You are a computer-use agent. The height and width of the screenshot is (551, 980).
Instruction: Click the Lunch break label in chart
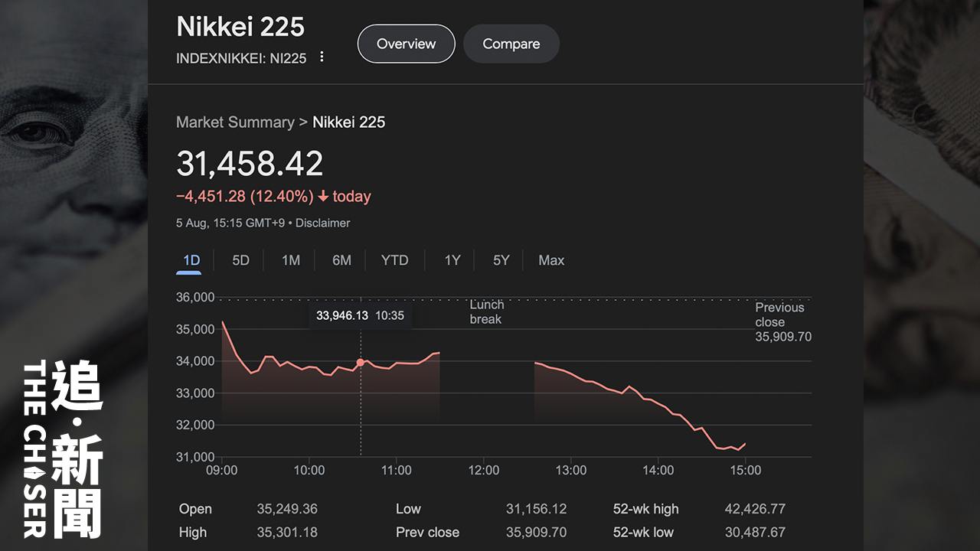point(487,311)
